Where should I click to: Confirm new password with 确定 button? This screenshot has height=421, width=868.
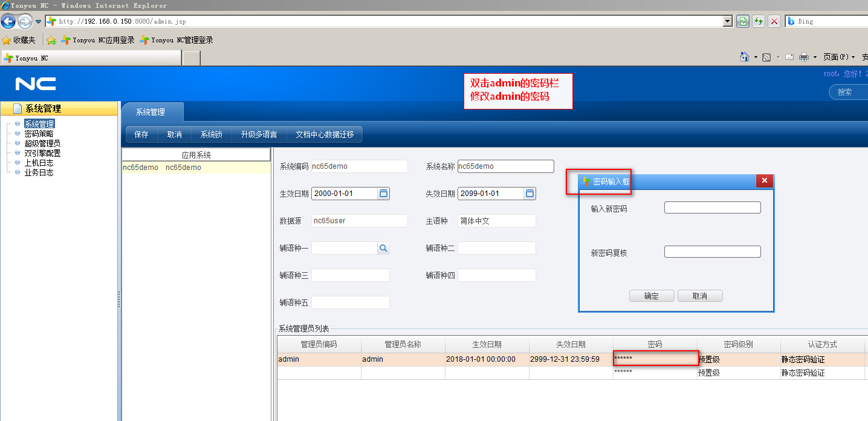coord(651,296)
